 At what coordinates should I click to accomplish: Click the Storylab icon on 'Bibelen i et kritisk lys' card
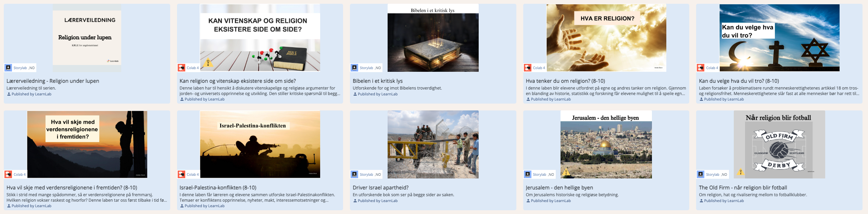(x=355, y=68)
